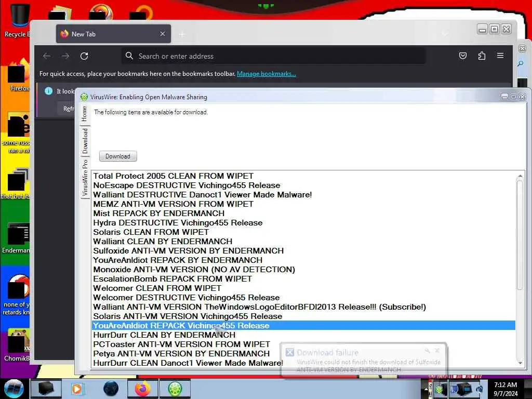
Task: Switch to VirusWire Home vertical tab
Action: coord(84,114)
